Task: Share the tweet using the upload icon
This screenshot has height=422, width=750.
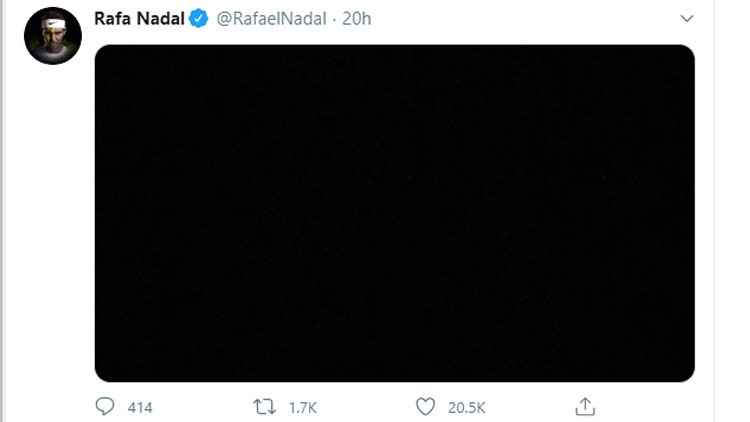Action: (x=585, y=405)
